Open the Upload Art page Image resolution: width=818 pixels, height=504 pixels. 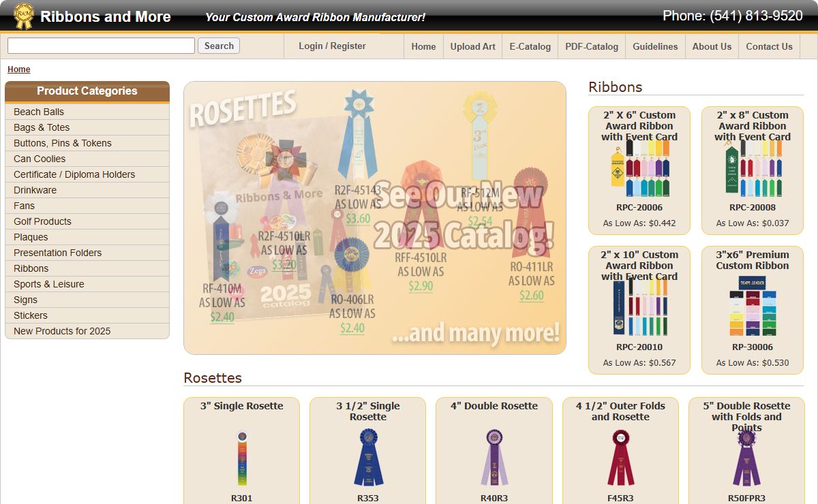coord(473,46)
